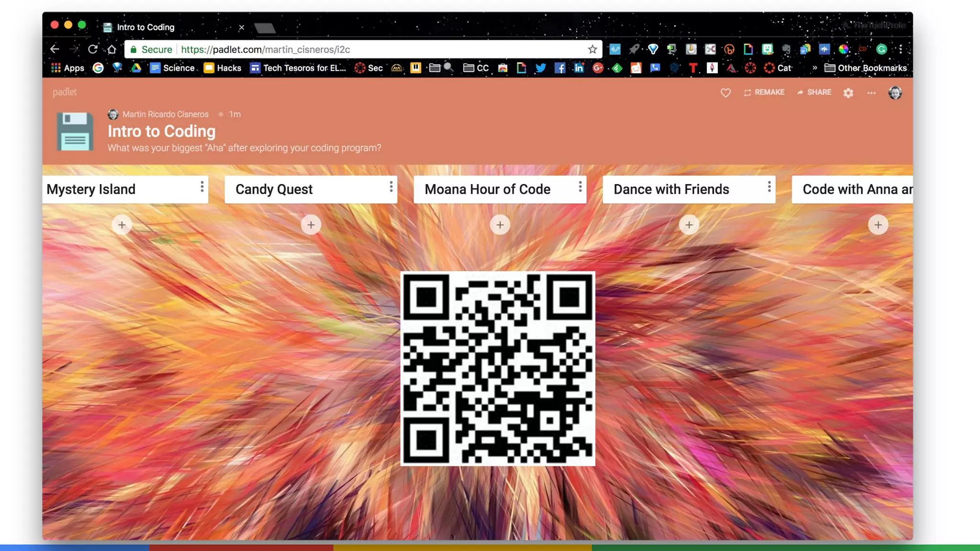Click the REMAKE button
This screenshot has height=551, width=980.
point(764,92)
